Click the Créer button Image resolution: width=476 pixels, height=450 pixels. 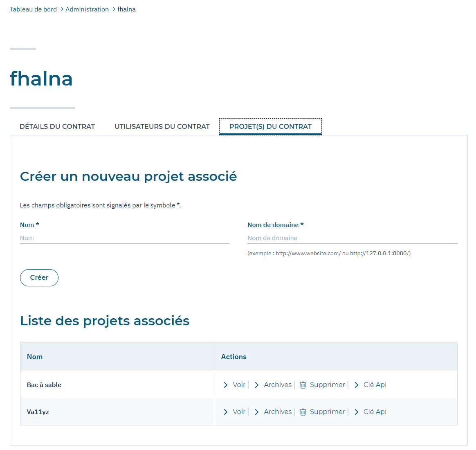coord(39,277)
